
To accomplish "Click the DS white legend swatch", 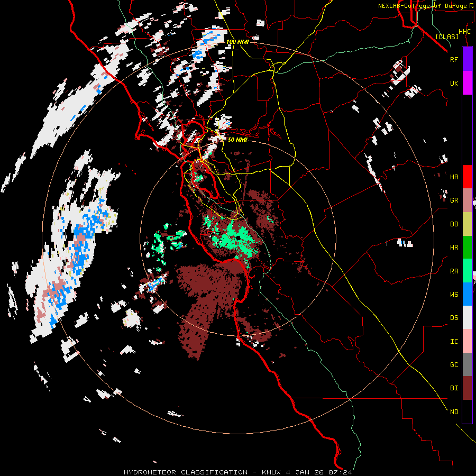I will point(467,317).
